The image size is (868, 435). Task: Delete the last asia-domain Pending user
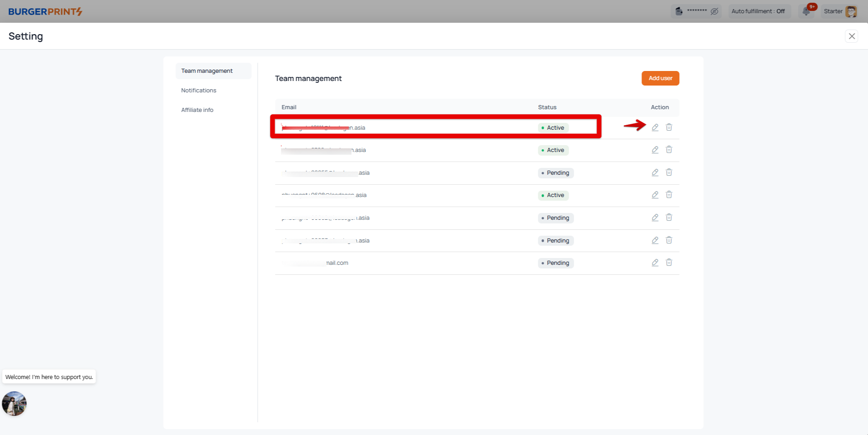coord(669,240)
